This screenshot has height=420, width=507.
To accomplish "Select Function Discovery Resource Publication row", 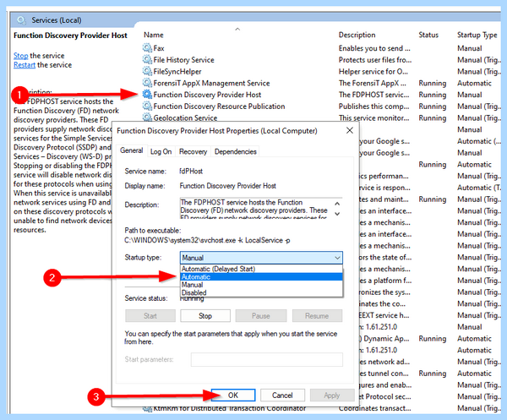I will point(321,106).
